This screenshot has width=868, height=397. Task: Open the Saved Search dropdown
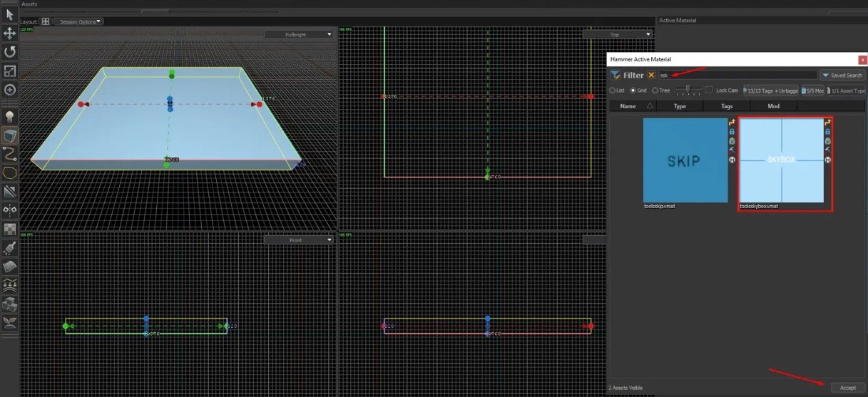(x=842, y=75)
